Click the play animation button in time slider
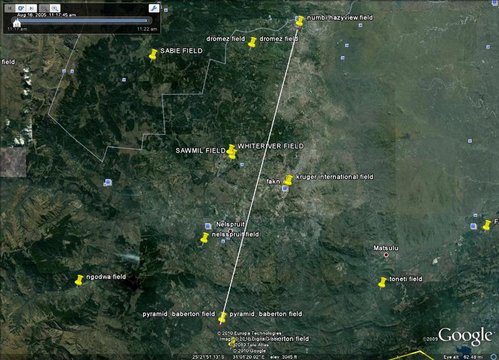 [x=21, y=8]
